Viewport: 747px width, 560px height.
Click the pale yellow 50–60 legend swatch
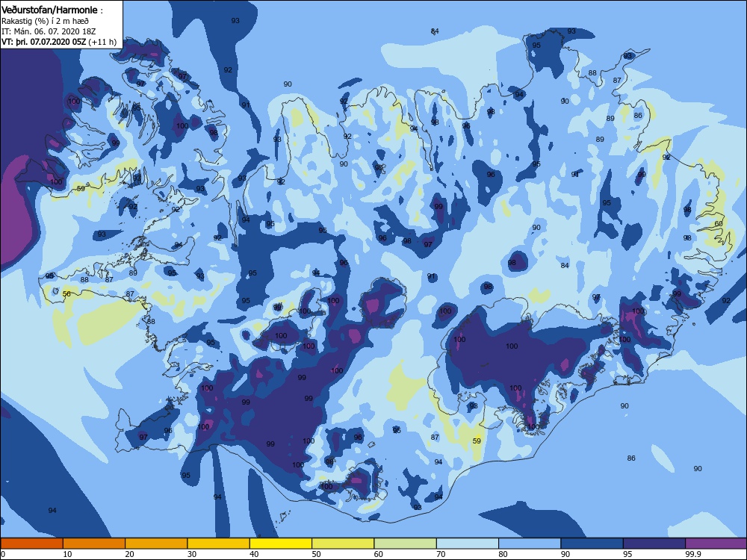pos(343,544)
